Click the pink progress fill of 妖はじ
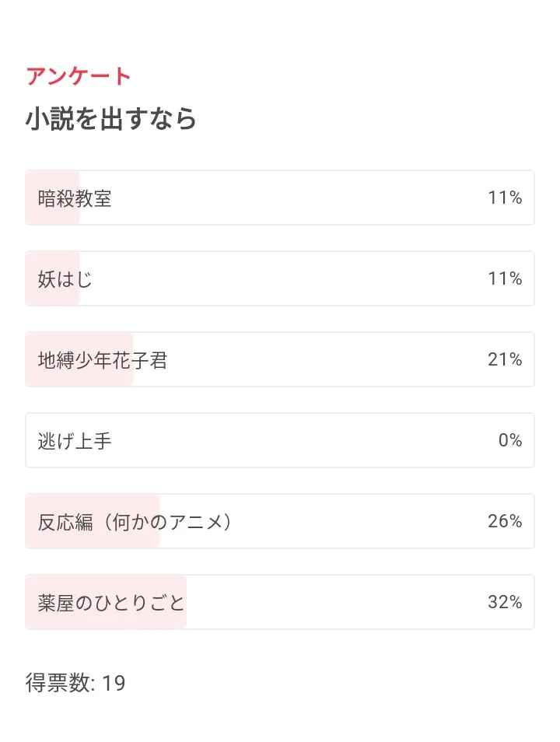The height and width of the screenshot is (742, 560). click(x=53, y=297)
